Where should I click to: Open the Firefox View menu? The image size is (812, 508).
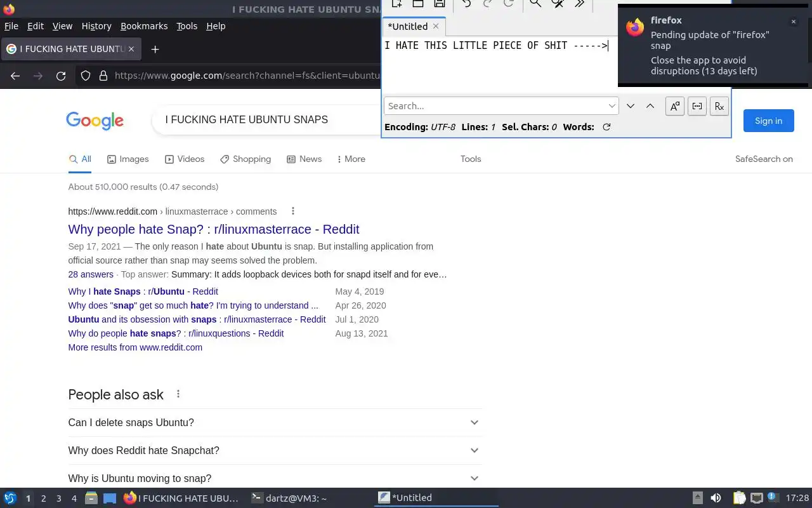pos(62,26)
